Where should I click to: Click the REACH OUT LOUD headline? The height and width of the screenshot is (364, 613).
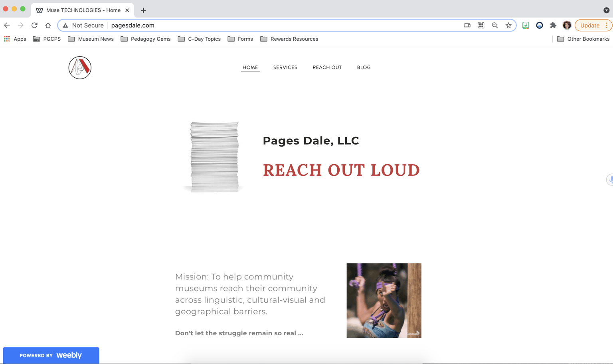pos(341,170)
